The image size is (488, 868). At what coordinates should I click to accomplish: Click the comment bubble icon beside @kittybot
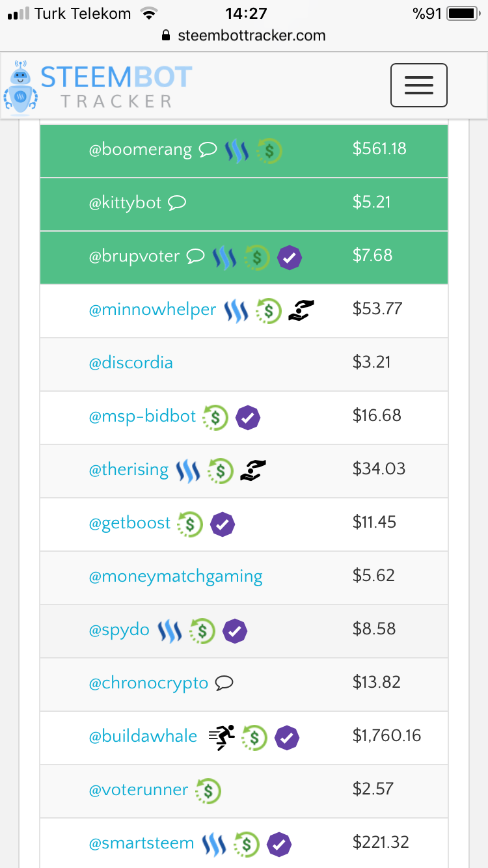177,203
